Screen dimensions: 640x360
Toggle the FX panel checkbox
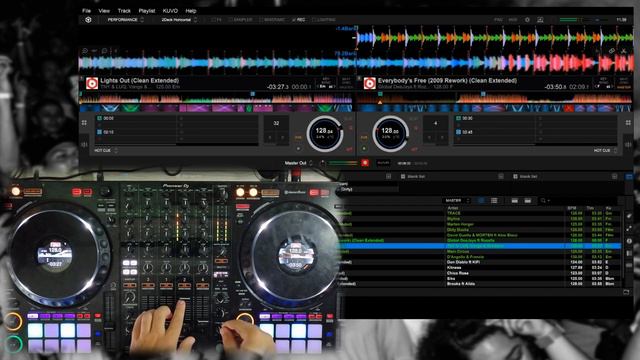(217, 20)
